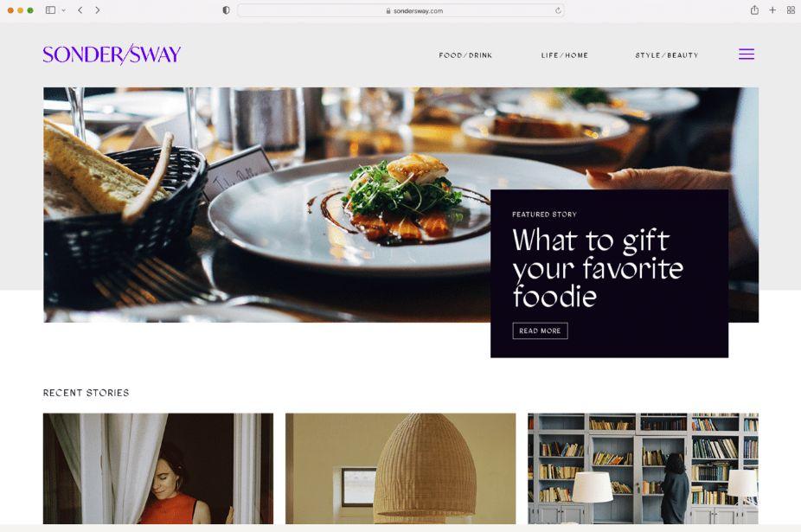Open the featured story headline about foodie gifts
This screenshot has height=532, width=801.
click(x=597, y=268)
